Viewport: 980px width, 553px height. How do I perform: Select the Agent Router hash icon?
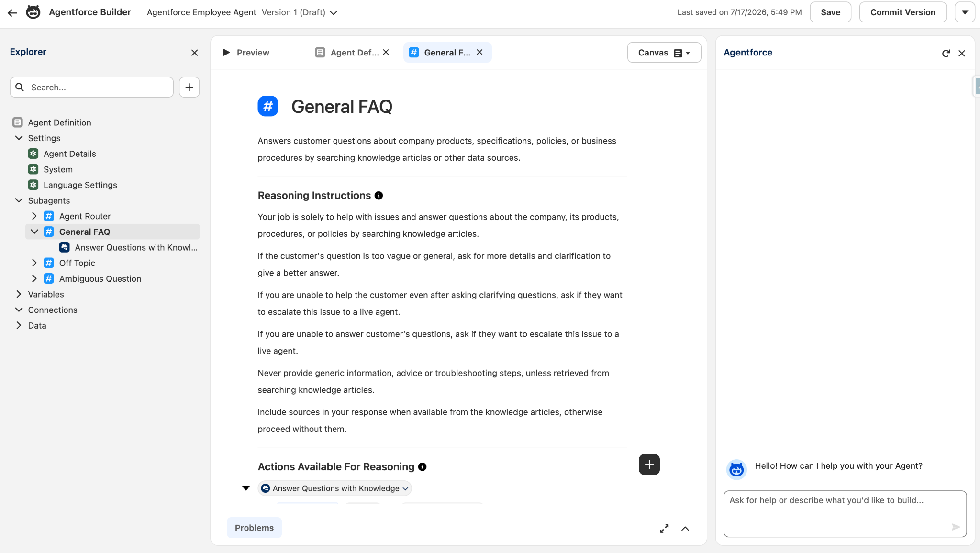pyautogui.click(x=49, y=216)
